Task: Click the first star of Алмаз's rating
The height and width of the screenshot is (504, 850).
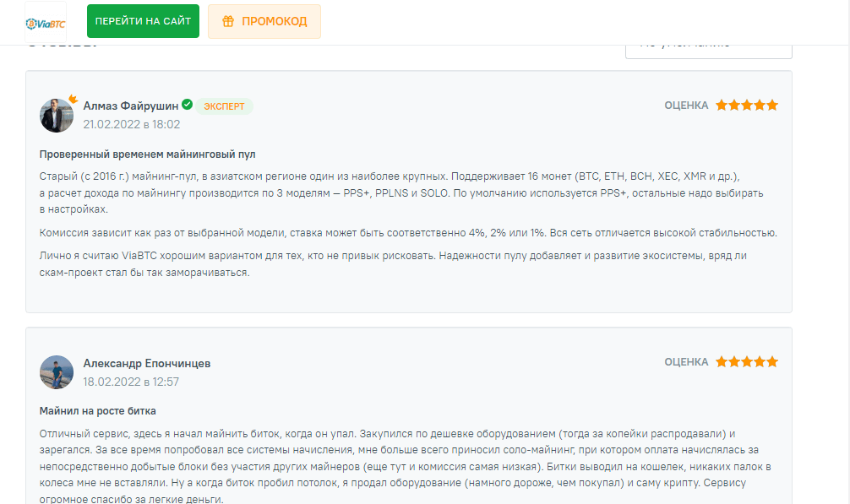Action: pos(722,106)
